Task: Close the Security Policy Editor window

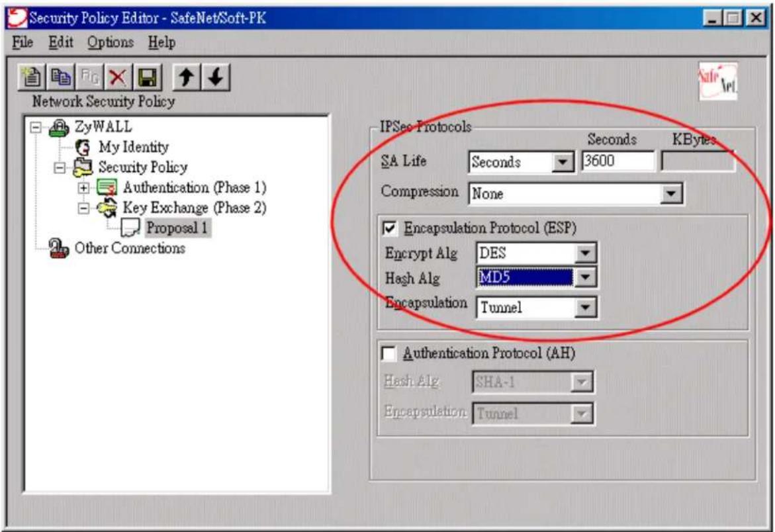Action: 756,19
